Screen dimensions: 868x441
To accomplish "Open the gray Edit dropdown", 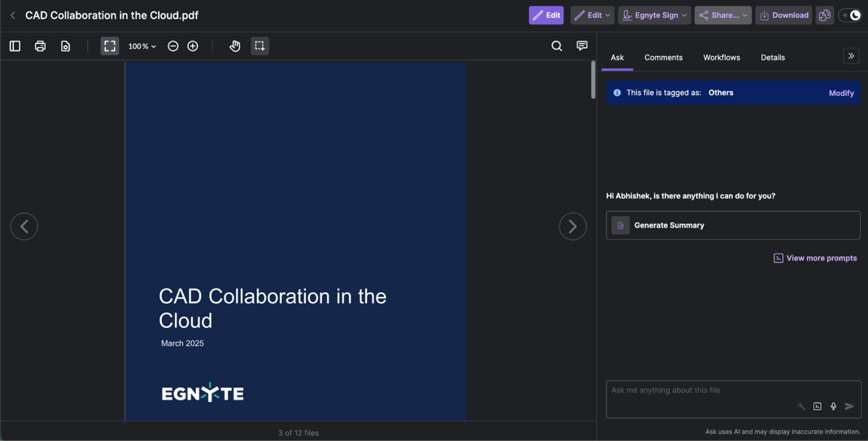I will click(x=592, y=15).
